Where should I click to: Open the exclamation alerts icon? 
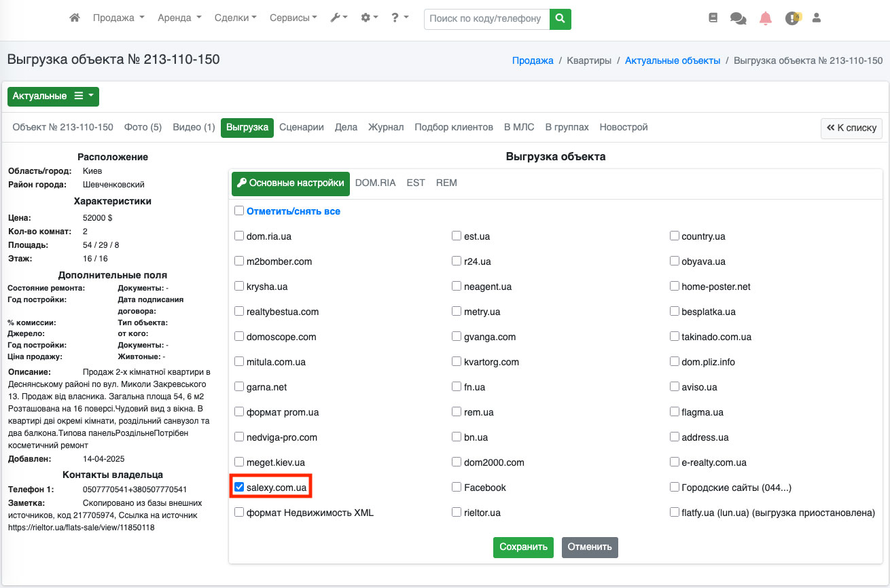tap(792, 18)
